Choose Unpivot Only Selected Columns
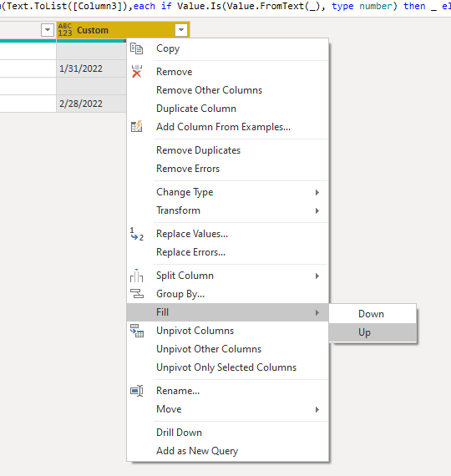Viewport: 451px width, 476px height. (227, 367)
